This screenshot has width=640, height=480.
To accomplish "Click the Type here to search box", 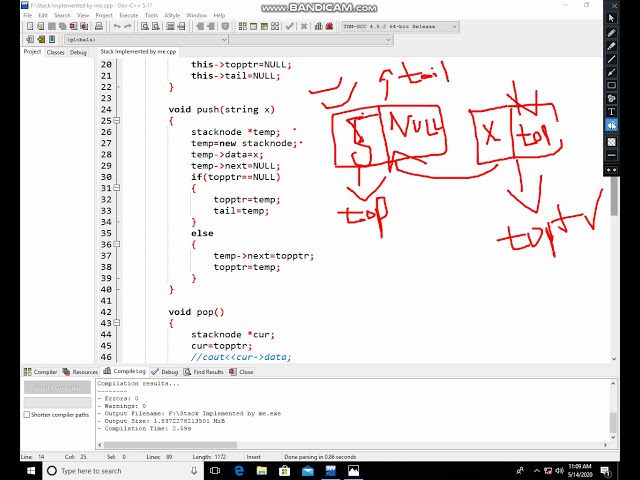I will click(x=123, y=471).
